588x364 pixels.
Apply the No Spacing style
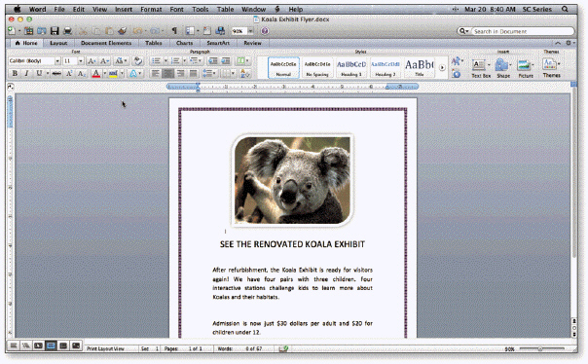point(317,68)
